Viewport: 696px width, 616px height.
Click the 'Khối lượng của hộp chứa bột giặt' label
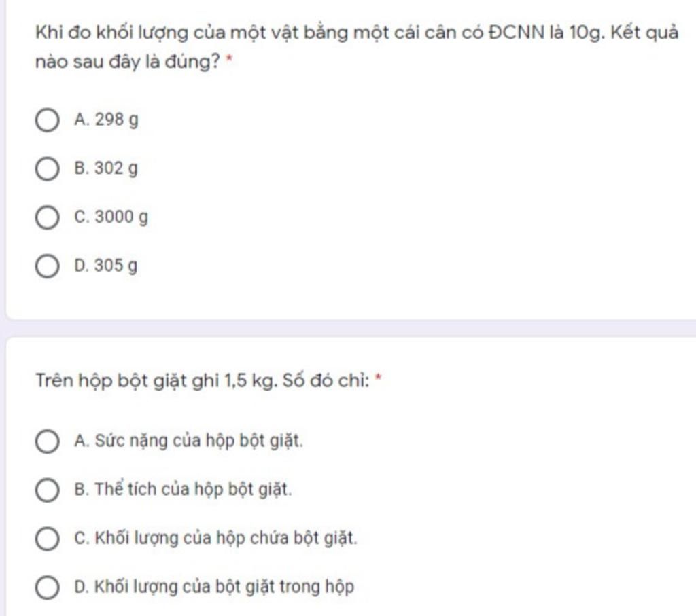tap(226, 539)
